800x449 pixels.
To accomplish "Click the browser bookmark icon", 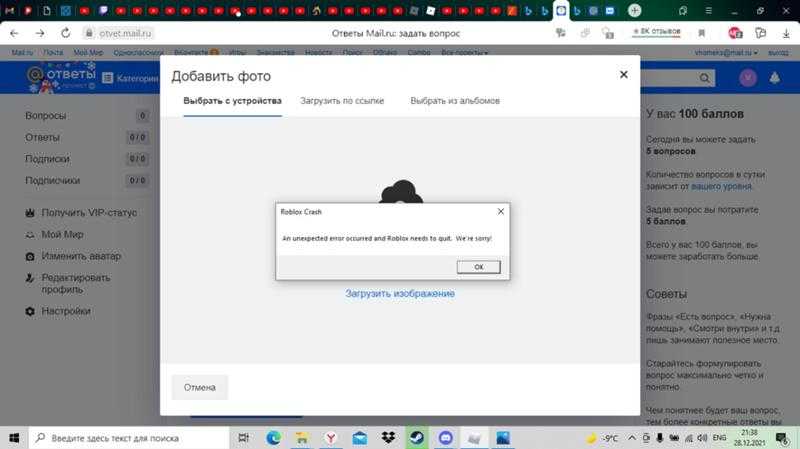I will click(x=702, y=33).
